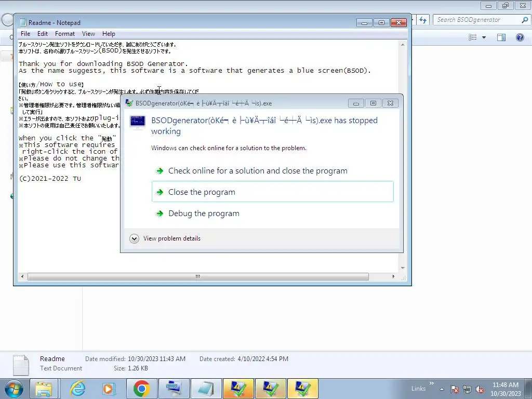Restore down the Explorer window behind
532x399 pixels.
(x=506, y=5)
